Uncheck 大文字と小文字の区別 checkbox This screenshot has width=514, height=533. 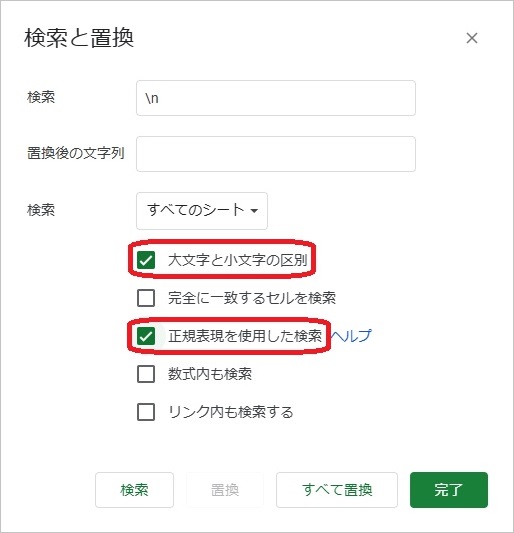[x=146, y=260]
